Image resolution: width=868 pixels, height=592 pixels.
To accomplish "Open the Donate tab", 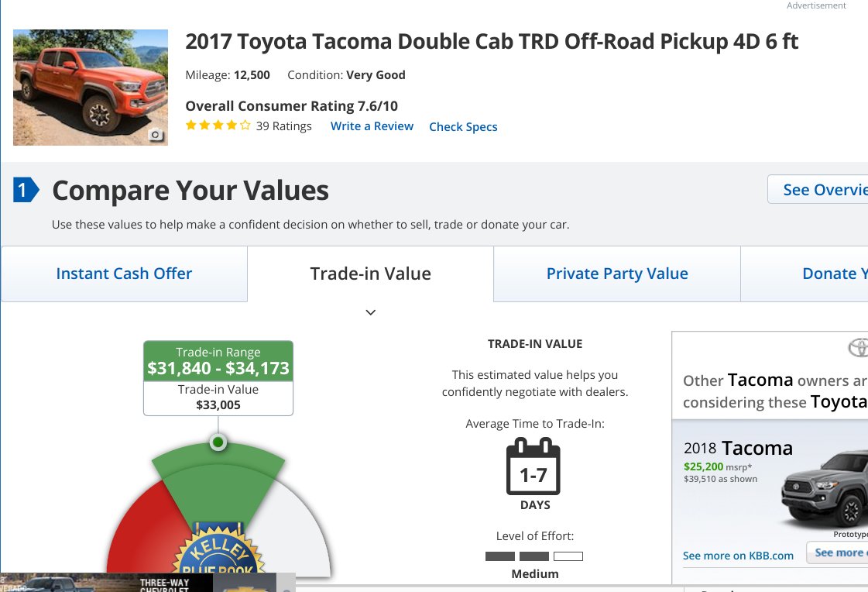I will pyautogui.click(x=805, y=274).
